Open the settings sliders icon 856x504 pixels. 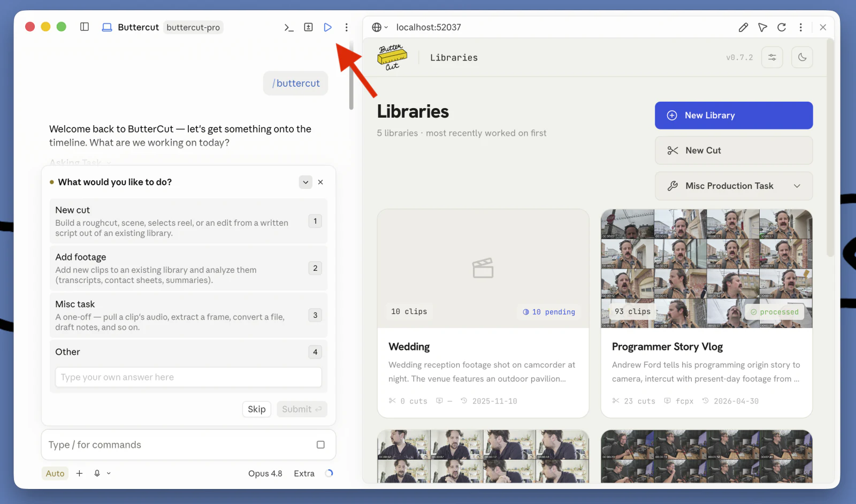772,57
